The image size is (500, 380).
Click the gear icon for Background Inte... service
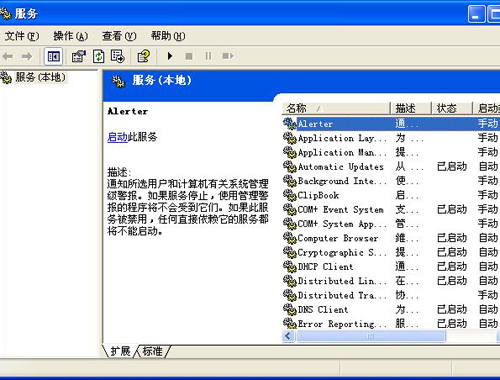tap(290, 181)
